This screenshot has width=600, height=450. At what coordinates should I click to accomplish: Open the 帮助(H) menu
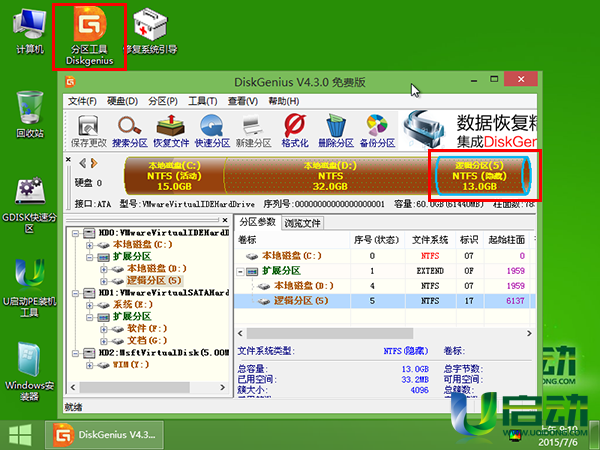[284, 101]
